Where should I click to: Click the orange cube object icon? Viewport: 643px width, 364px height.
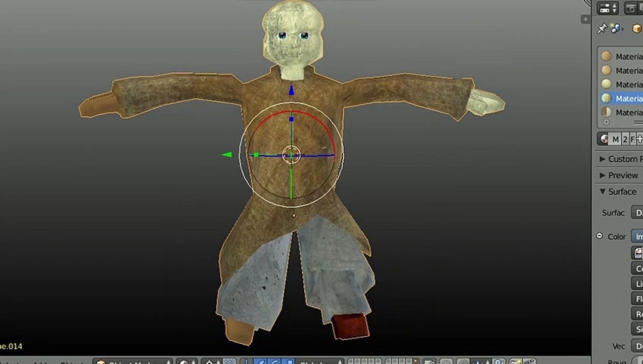637,29
